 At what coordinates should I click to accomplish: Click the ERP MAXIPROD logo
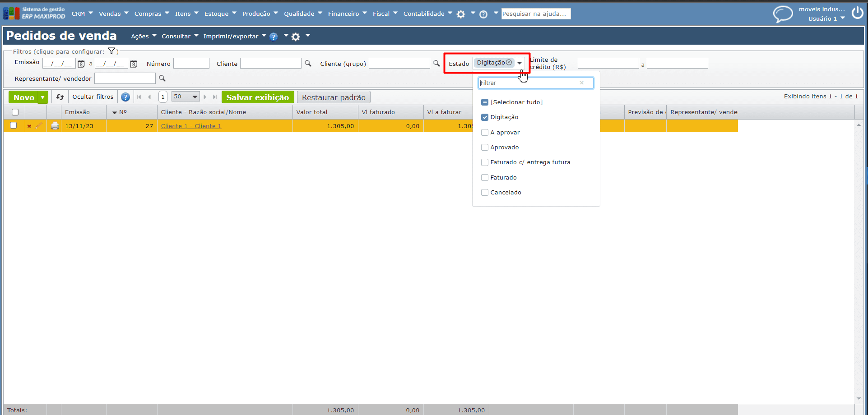coord(34,13)
